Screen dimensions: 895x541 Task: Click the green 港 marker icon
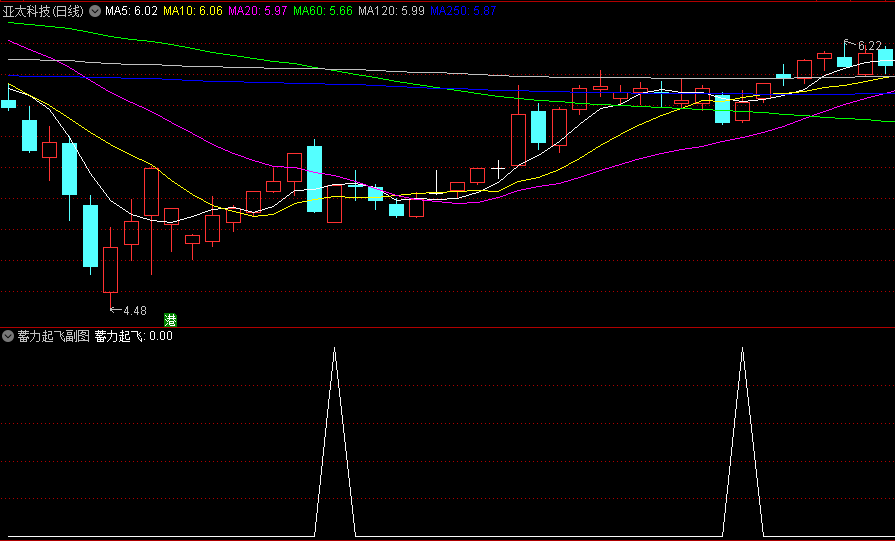tap(170, 320)
